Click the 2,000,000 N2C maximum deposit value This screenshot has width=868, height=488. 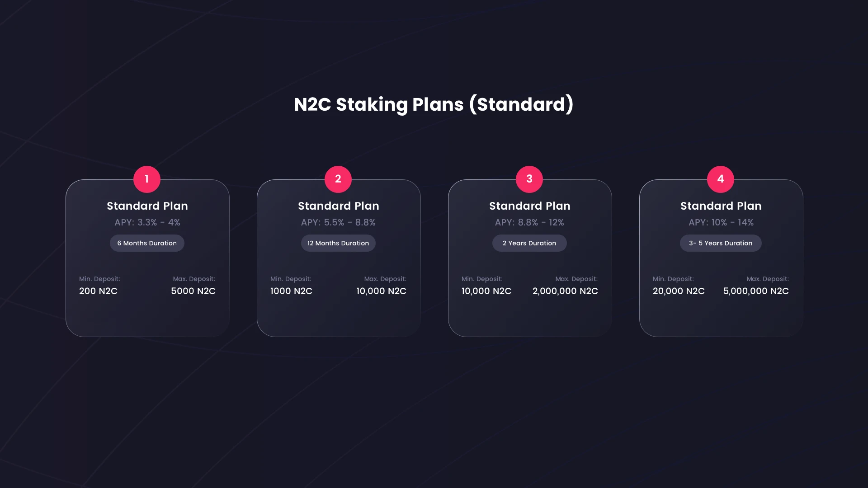click(565, 291)
